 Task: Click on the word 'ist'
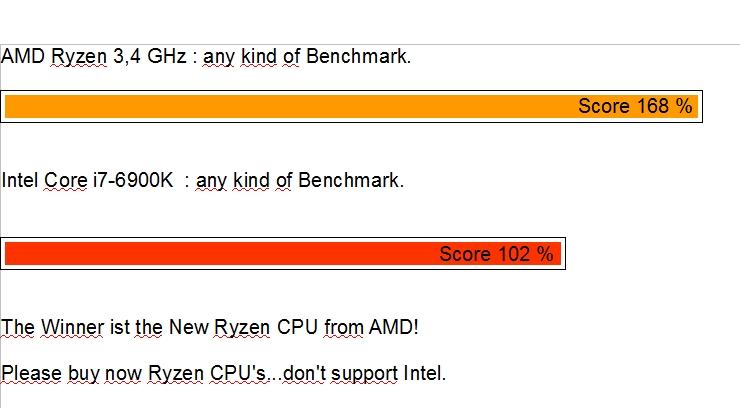coord(120,327)
